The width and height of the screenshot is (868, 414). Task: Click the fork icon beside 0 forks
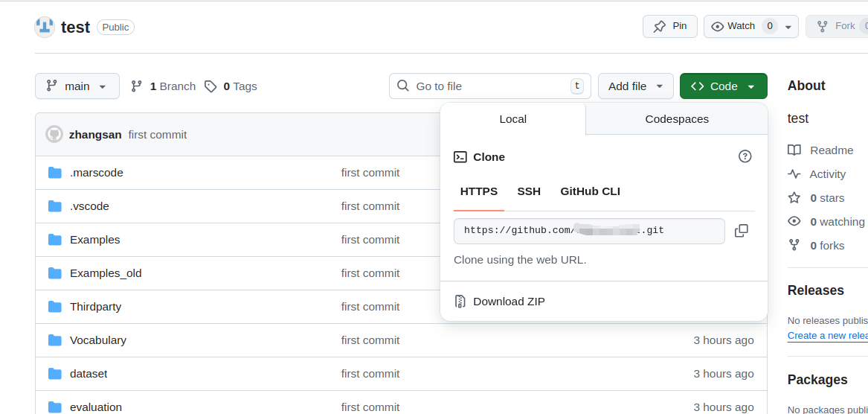pos(794,245)
